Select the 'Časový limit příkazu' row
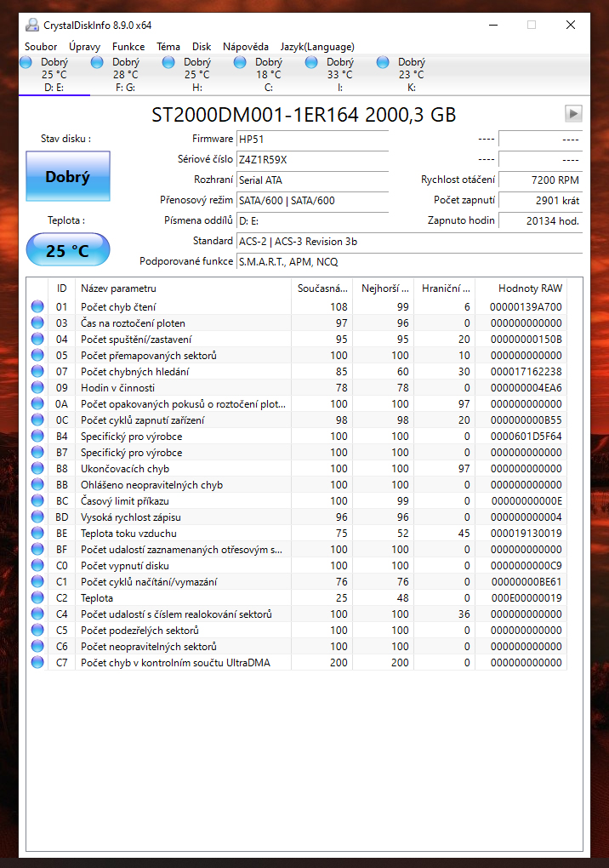 tap(297, 500)
